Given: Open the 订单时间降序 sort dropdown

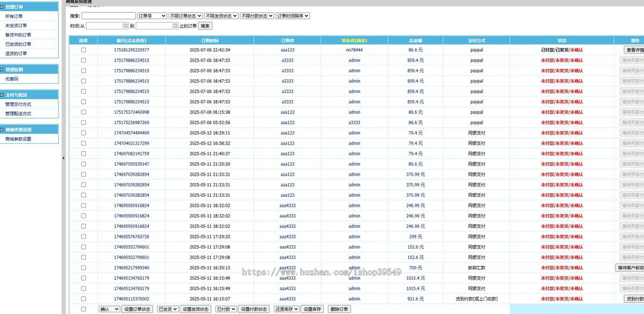Looking at the screenshot, I should [293, 16].
